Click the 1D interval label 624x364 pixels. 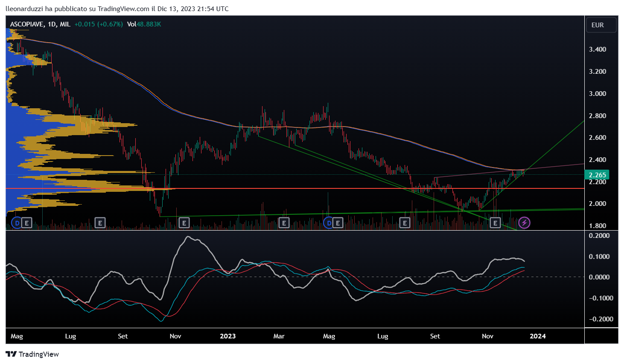coord(52,24)
